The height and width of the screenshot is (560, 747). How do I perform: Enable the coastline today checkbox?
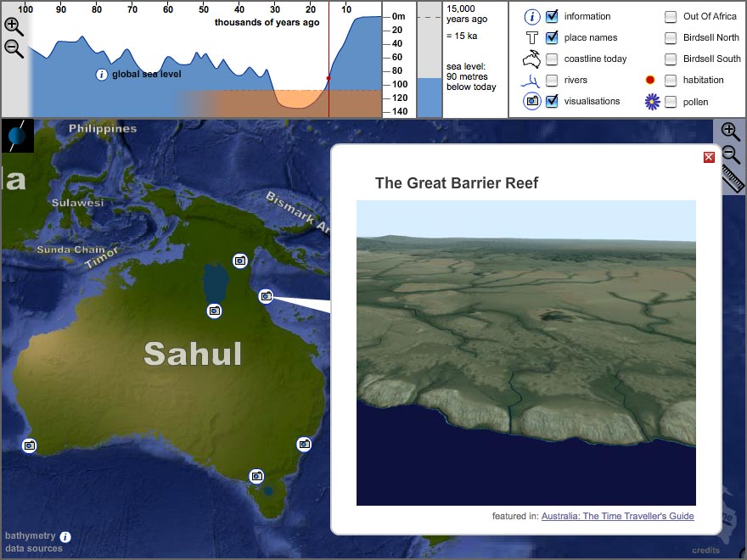pyautogui.click(x=552, y=59)
